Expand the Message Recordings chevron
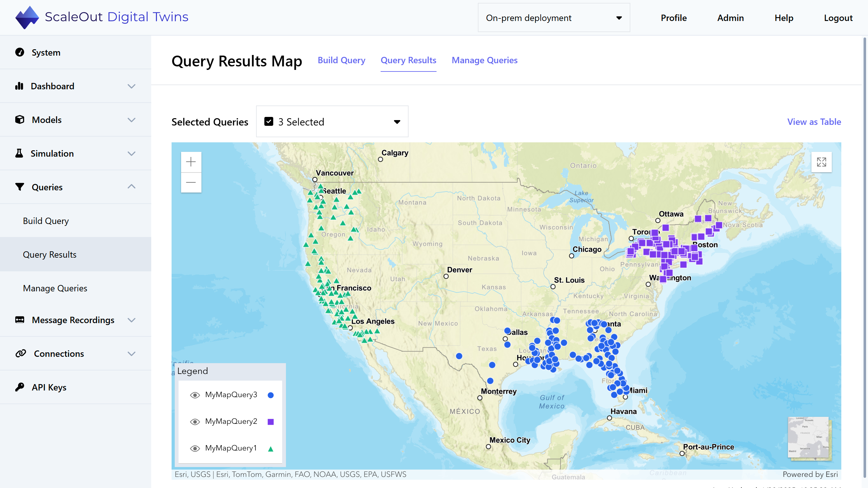 (x=132, y=320)
